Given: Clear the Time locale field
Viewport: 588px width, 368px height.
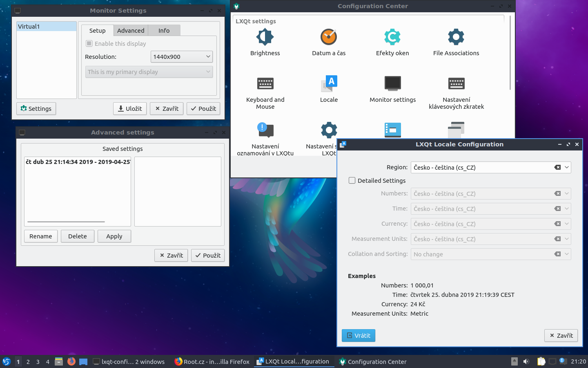Looking at the screenshot, I should (x=557, y=209).
